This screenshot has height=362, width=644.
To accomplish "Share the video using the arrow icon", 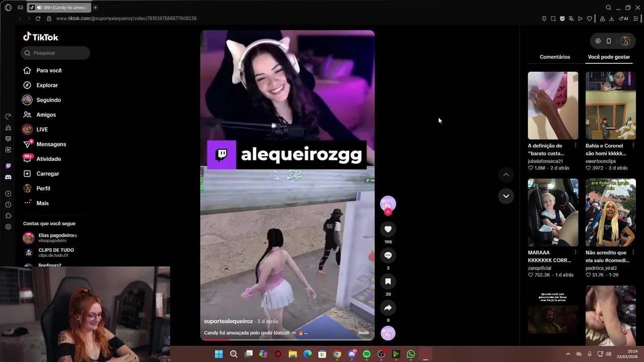I will (x=388, y=308).
